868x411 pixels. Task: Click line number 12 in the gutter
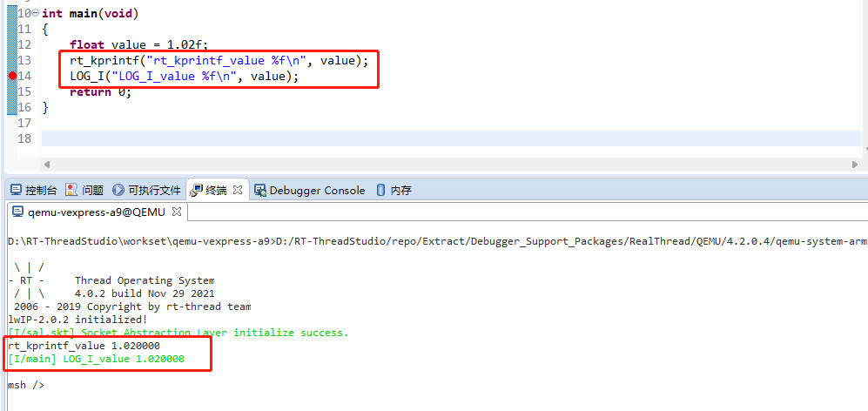point(24,45)
